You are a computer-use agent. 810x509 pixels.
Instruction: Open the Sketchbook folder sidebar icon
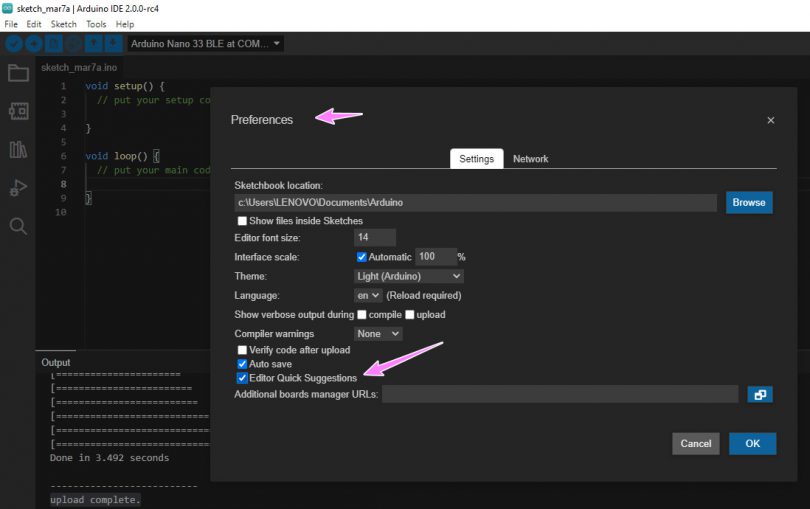(18, 73)
